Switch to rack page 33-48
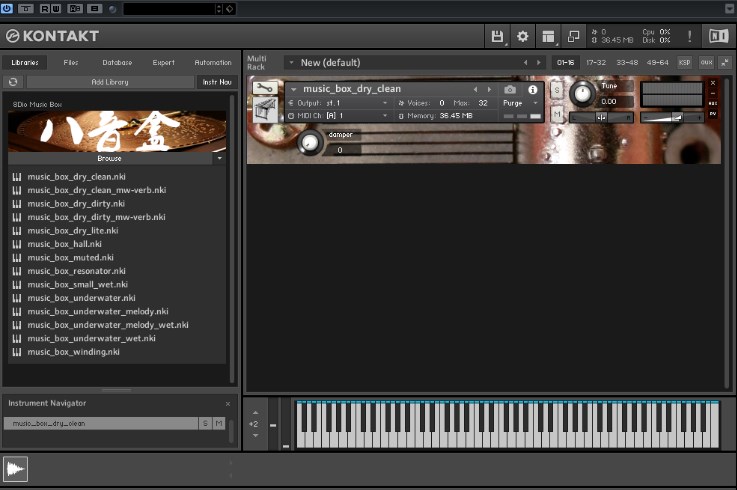This screenshot has height=490, width=737. point(627,63)
